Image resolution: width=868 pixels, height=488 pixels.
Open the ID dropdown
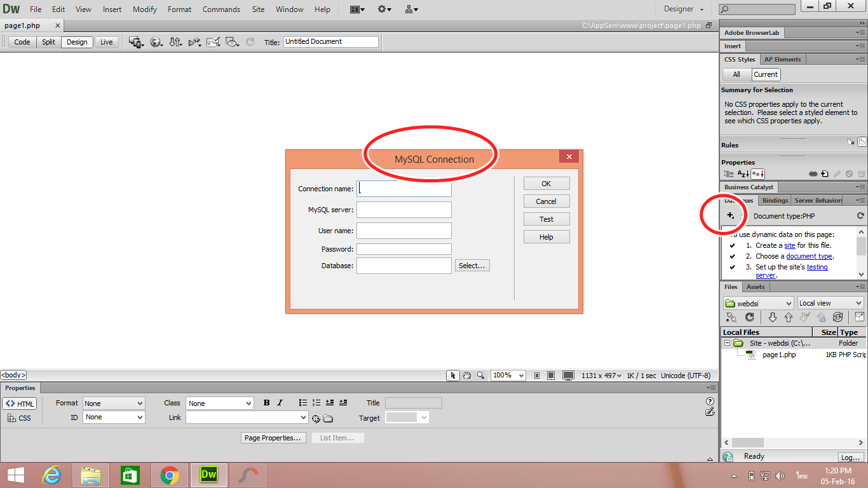(x=114, y=417)
